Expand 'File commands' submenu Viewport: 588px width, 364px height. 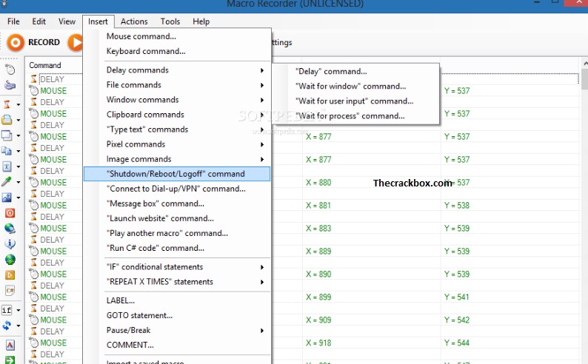coord(177,85)
